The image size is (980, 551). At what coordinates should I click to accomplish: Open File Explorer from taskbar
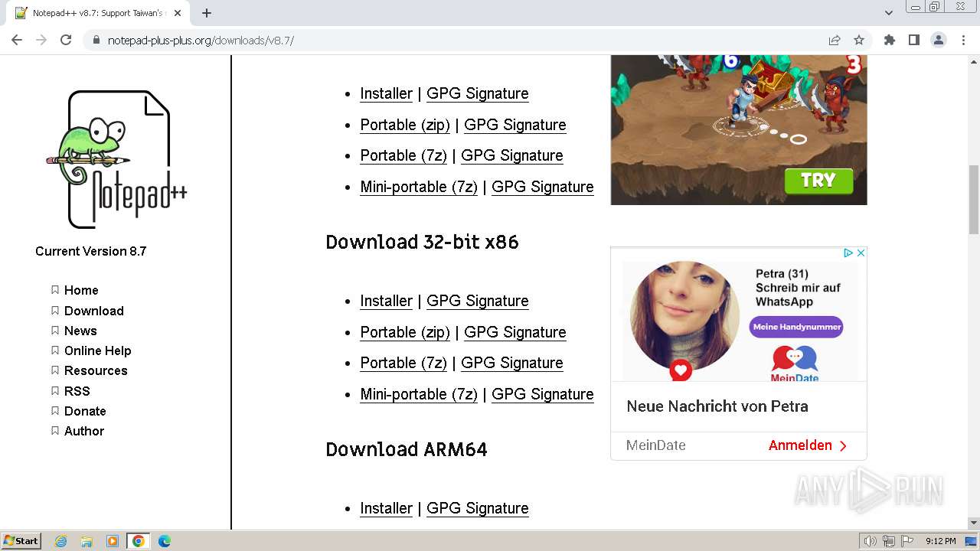coord(87,541)
